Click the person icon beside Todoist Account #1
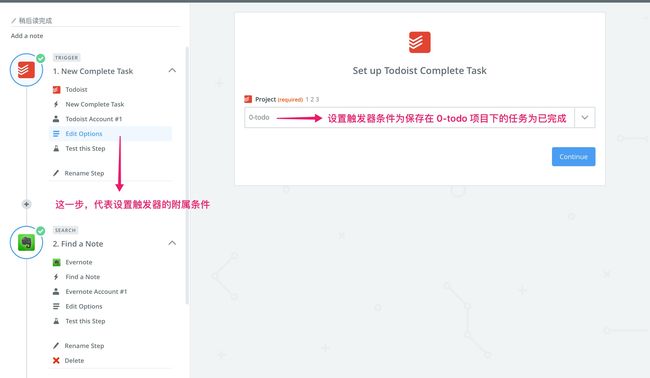Screen dimensions: 650x378 tap(56, 119)
